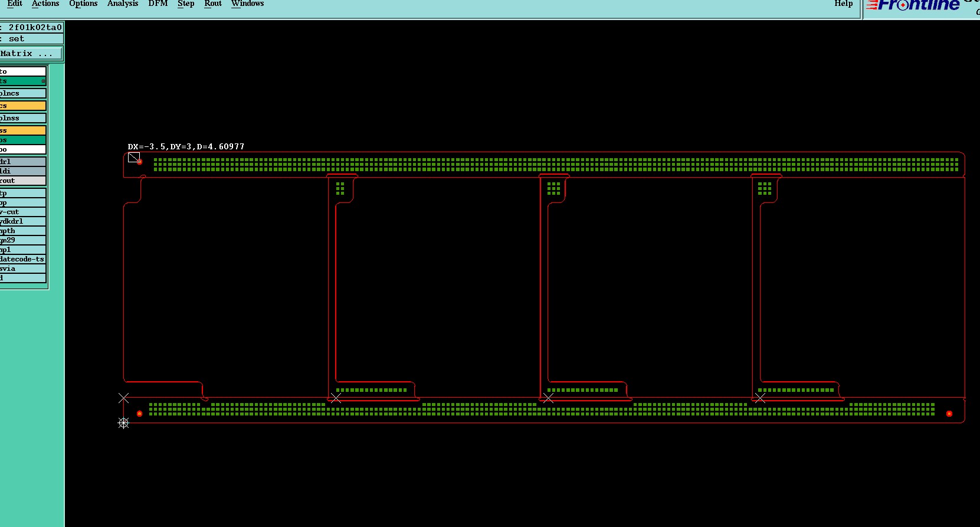This screenshot has width=980, height=527.
Task: Open the Windows menu
Action: [x=248, y=4]
